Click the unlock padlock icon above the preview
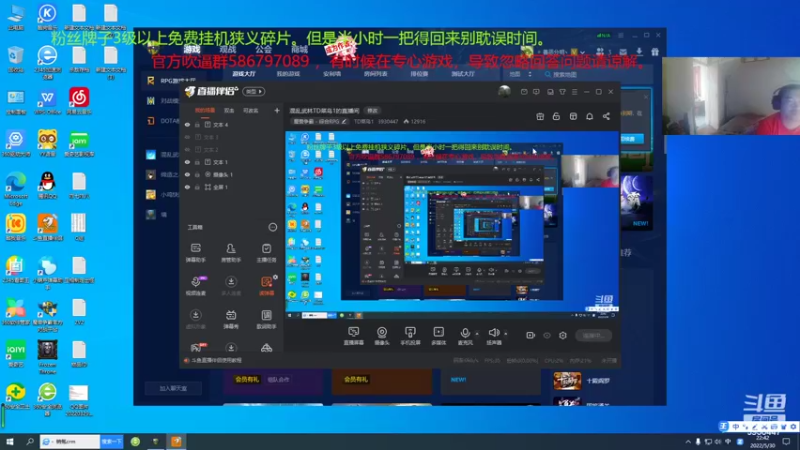 [x=556, y=116]
